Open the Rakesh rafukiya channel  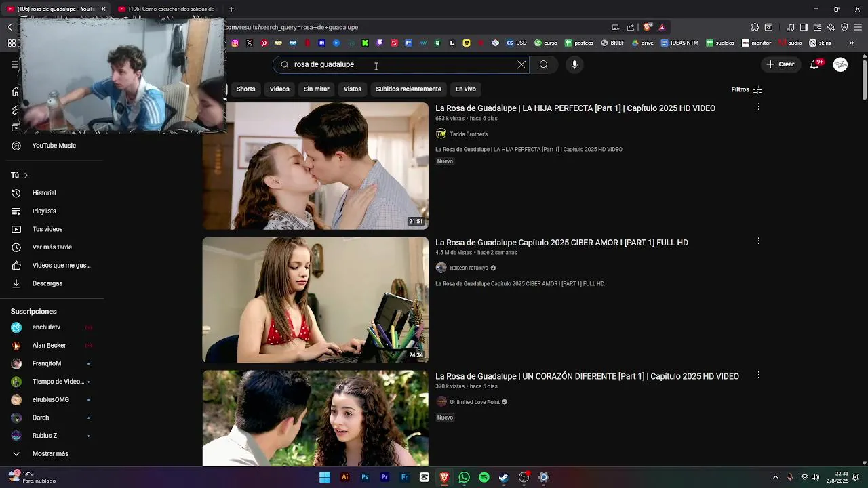(x=469, y=268)
